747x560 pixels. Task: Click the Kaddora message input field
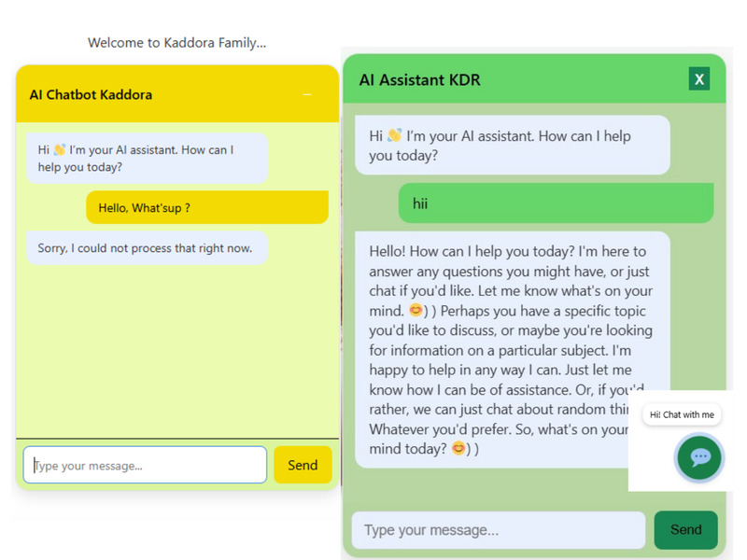coord(145,464)
